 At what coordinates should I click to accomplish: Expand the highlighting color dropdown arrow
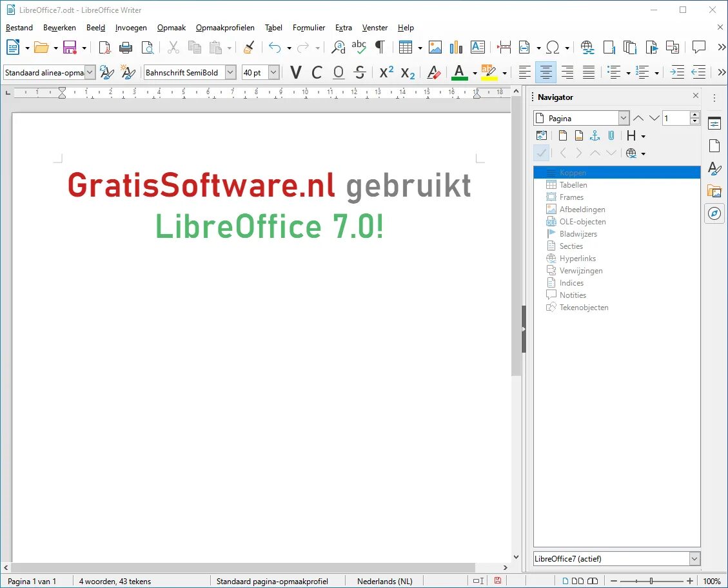pos(504,73)
